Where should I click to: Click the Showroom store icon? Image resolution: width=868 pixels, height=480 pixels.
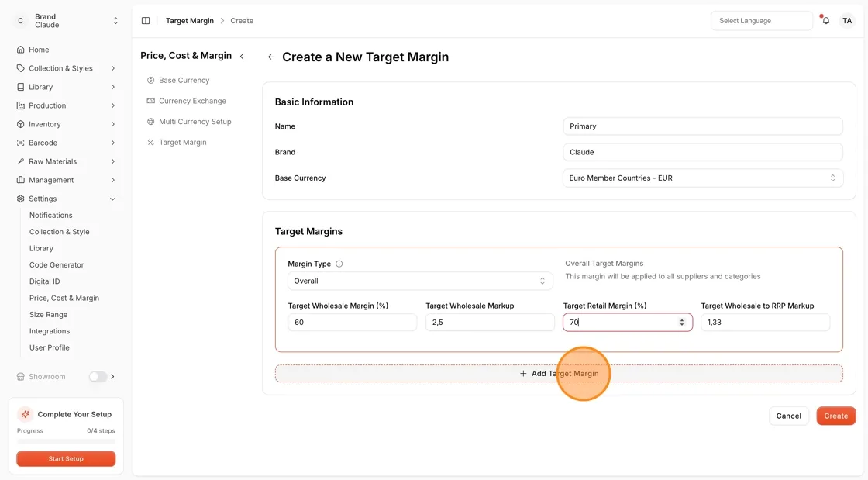click(20, 376)
